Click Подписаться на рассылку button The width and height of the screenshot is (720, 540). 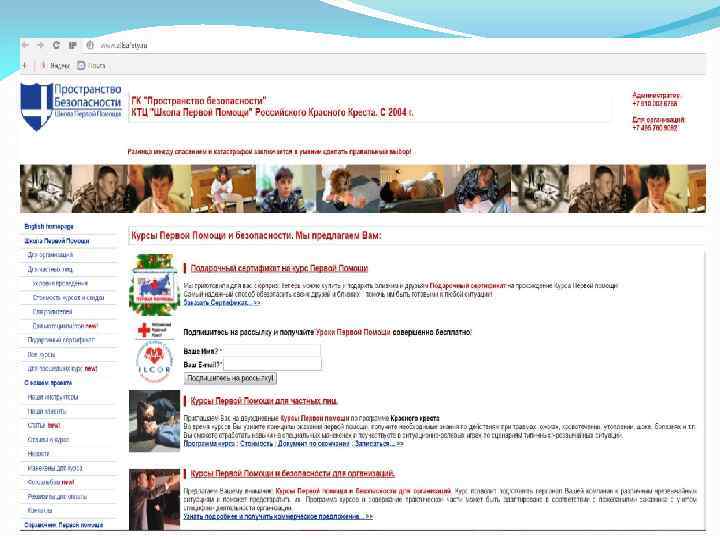(x=230, y=378)
